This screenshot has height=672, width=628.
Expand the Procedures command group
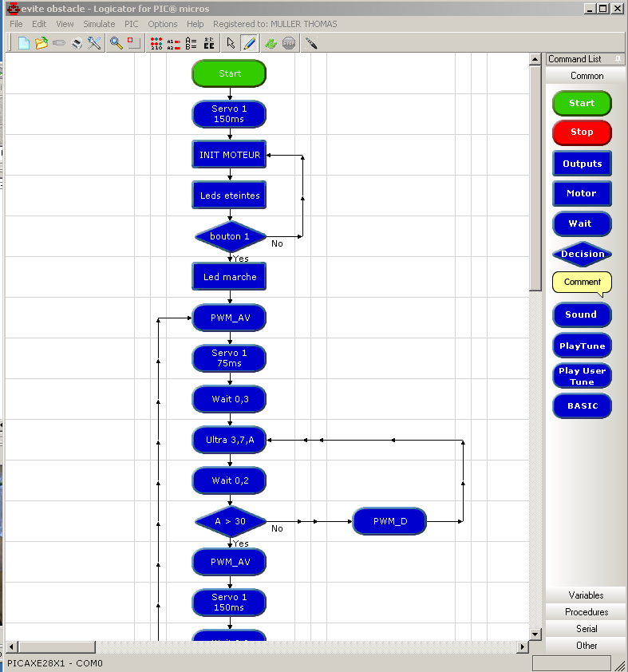pyautogui.click(x=586, y=612)
